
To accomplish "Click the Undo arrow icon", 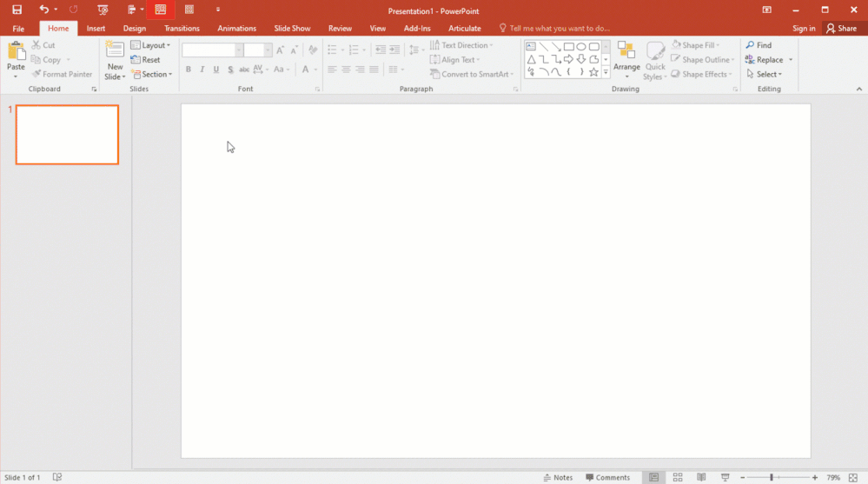I will tap(43, 10).
